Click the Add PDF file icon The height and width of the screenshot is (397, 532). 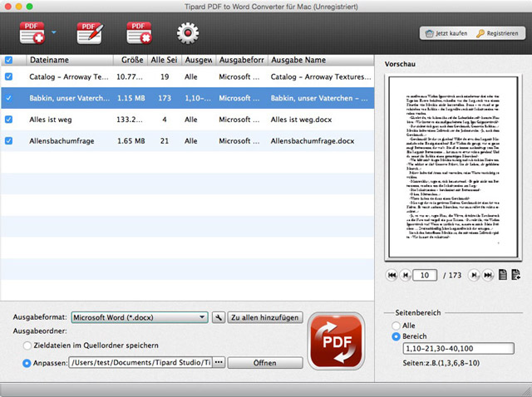32,33
